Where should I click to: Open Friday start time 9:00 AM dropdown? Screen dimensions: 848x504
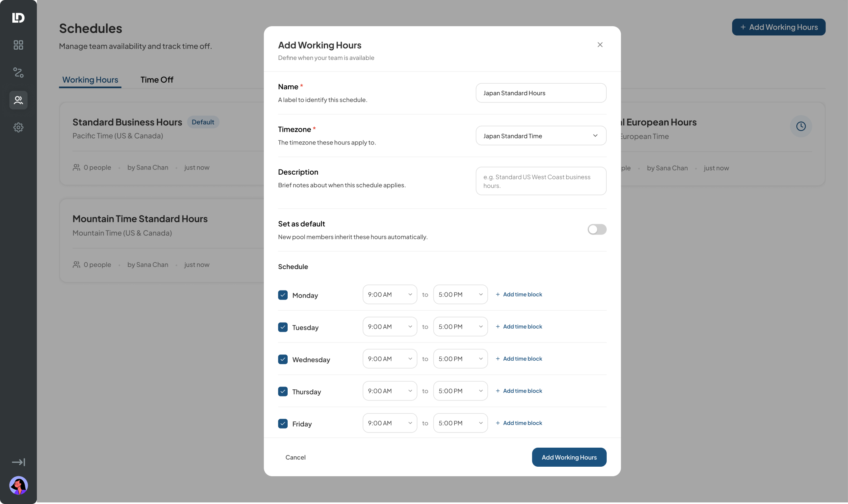[390, 423]
